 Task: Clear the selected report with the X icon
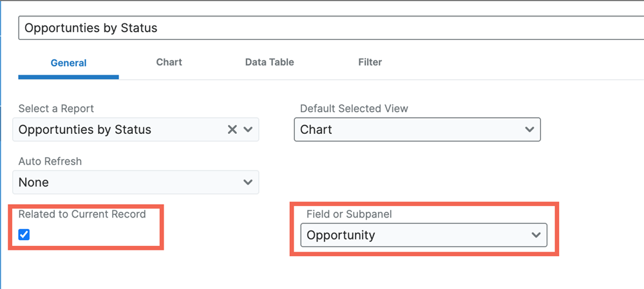pos(232,130)
